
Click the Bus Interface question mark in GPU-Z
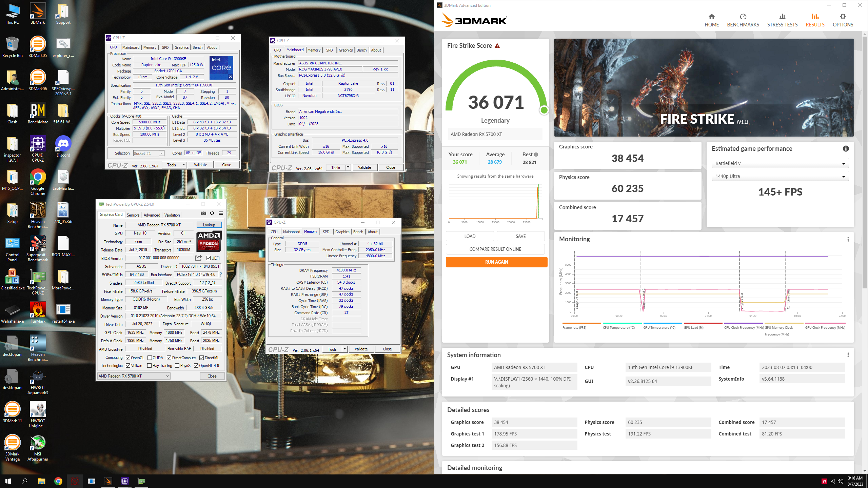click(221, 274)
